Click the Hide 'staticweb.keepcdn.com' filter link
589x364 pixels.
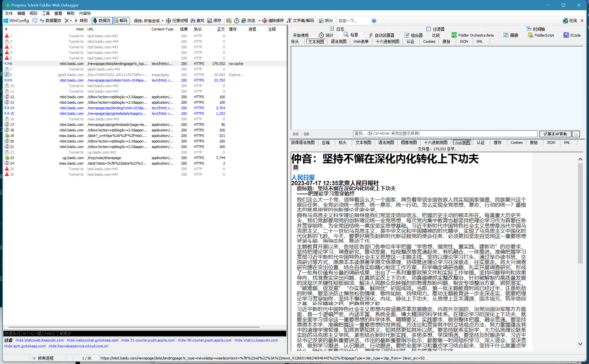(x=40, y=340)
